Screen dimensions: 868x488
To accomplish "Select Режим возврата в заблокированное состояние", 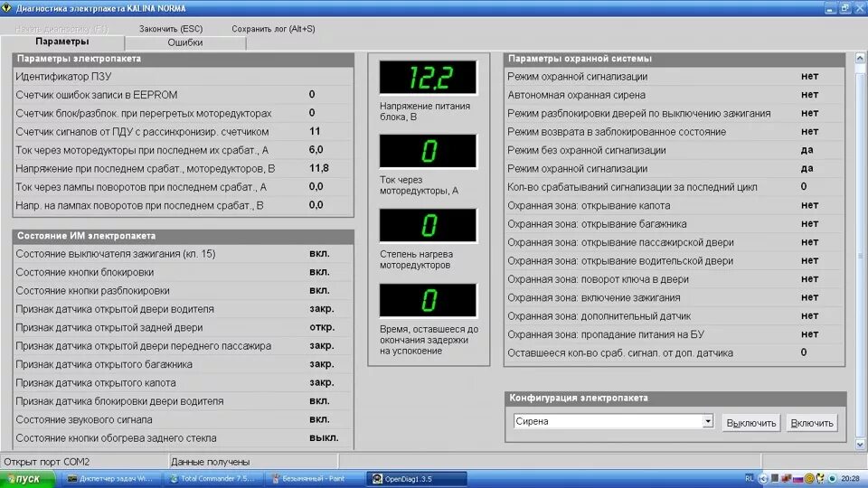I will [675, 132].
